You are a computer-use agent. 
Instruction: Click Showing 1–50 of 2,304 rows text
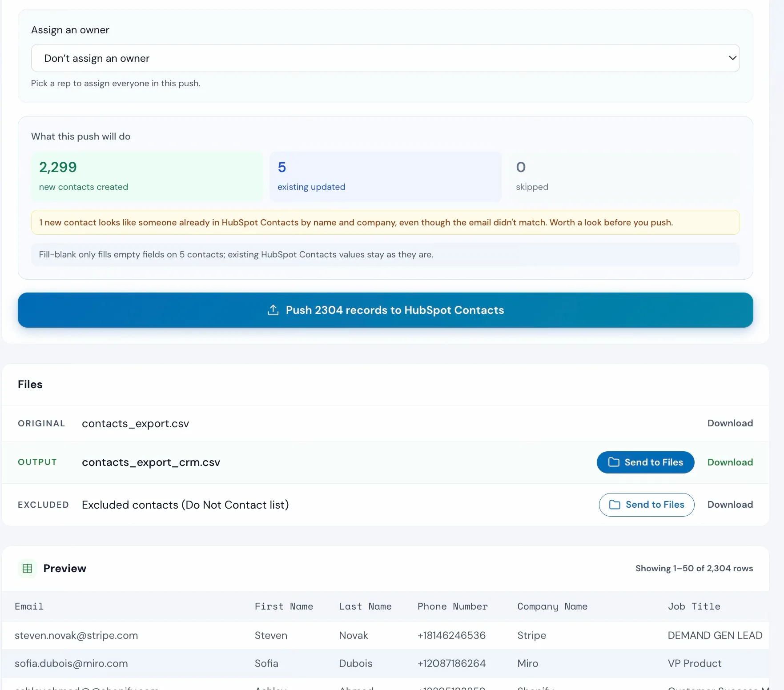[694, 568]
